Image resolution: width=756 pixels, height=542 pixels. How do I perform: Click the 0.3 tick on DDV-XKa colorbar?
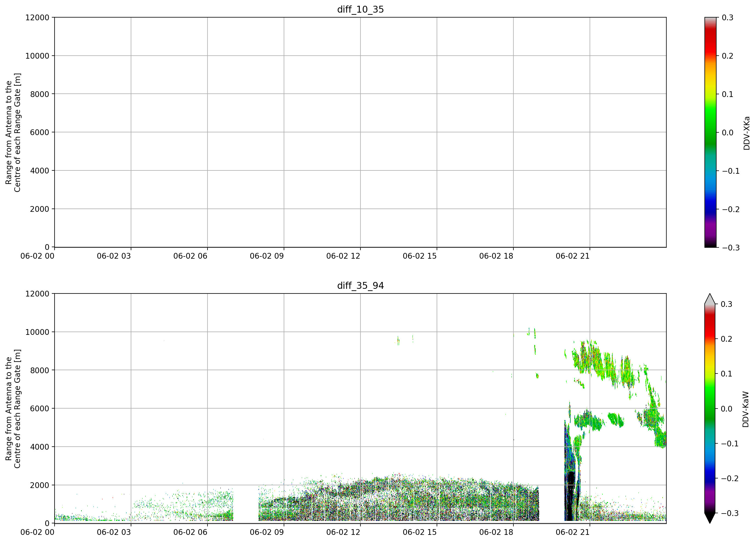tap(728, 17)
